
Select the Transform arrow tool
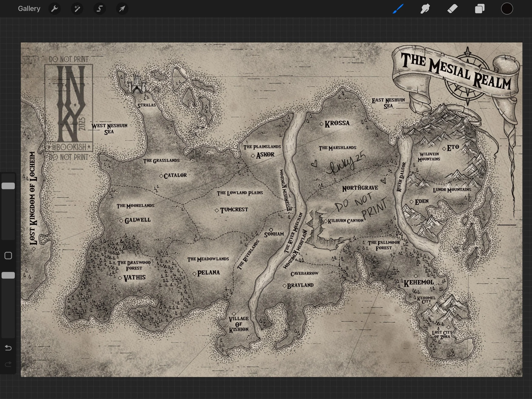point(122,9)
